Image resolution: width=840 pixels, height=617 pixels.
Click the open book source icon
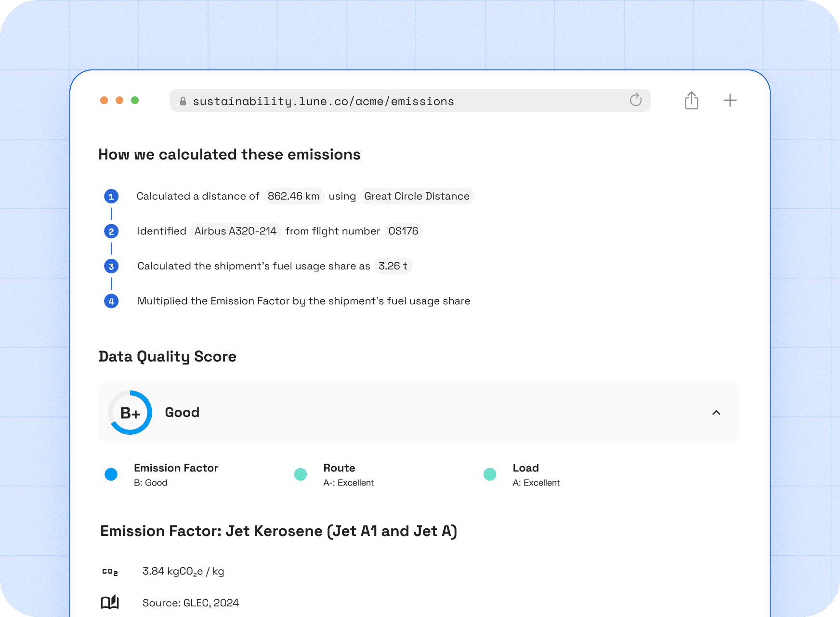click(110, 603)
